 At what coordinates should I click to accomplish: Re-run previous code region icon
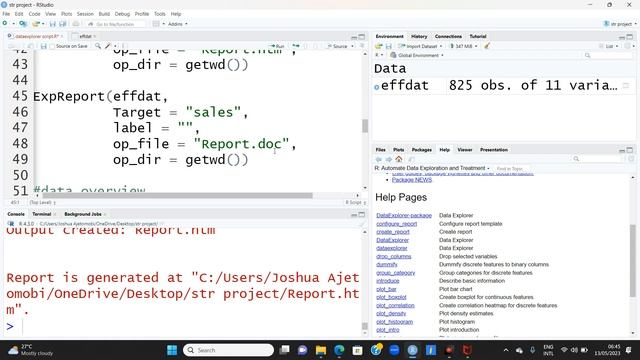[296, 46]
